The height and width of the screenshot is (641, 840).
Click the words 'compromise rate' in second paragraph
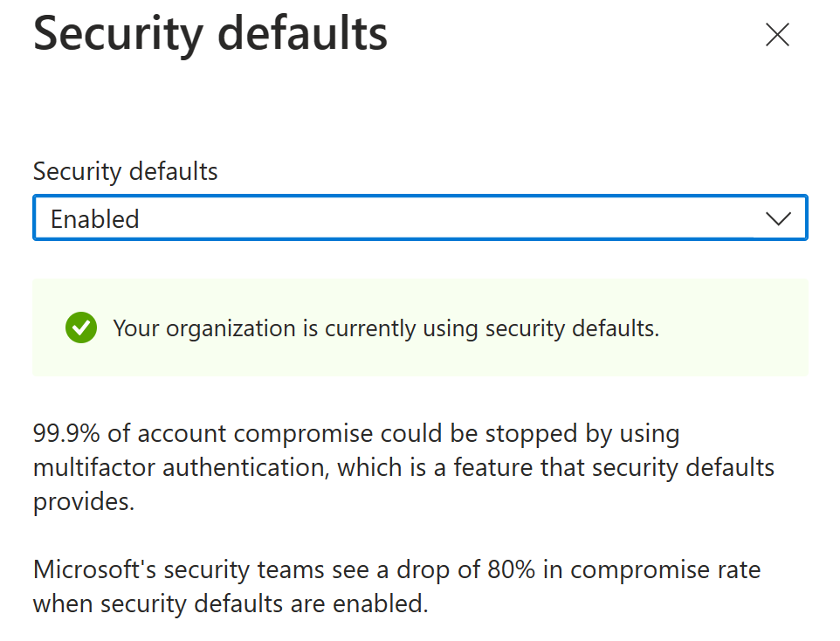tap(665, 570)
